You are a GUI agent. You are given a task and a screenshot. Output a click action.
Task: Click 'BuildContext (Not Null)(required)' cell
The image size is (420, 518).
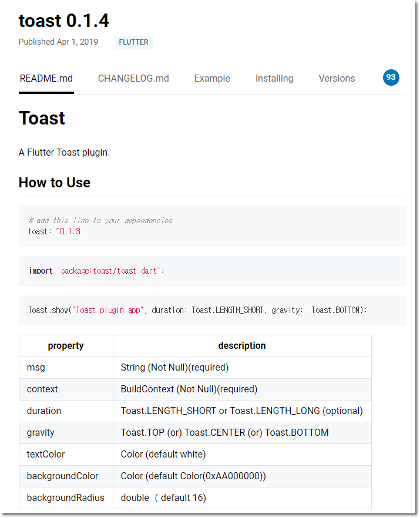pos(242,389)
